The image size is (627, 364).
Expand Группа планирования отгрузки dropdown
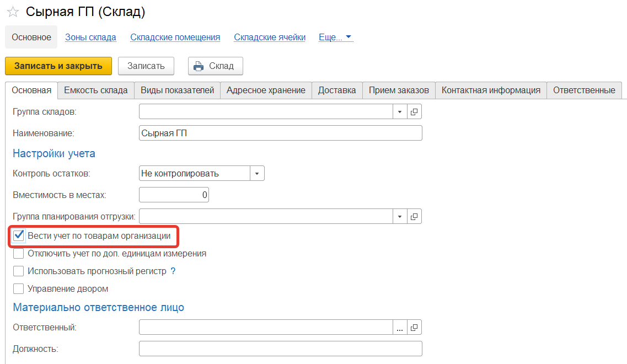[x=400, y=216]
